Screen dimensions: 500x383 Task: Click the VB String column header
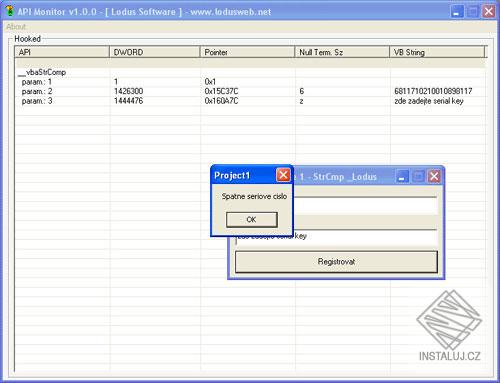pos(437,52)
